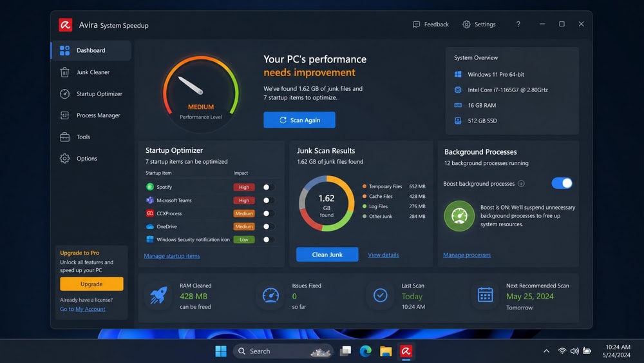Click the Feedback speech bubble icon

pyautogui.click(x=417, y=25)
